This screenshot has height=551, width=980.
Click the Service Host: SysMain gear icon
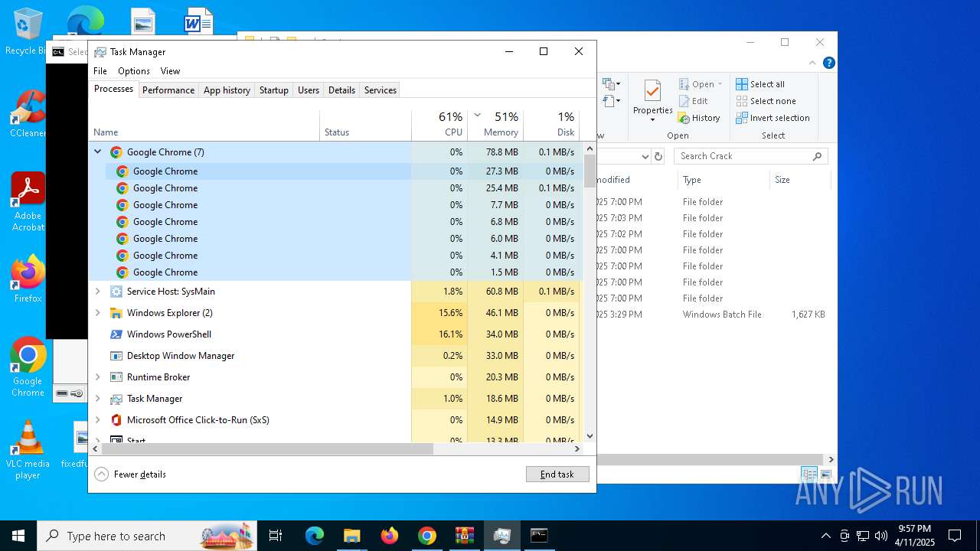click(116, 292)
